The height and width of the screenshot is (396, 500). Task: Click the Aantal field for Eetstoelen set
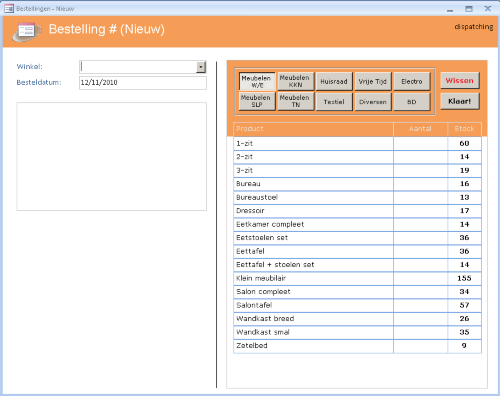[420, 238]
